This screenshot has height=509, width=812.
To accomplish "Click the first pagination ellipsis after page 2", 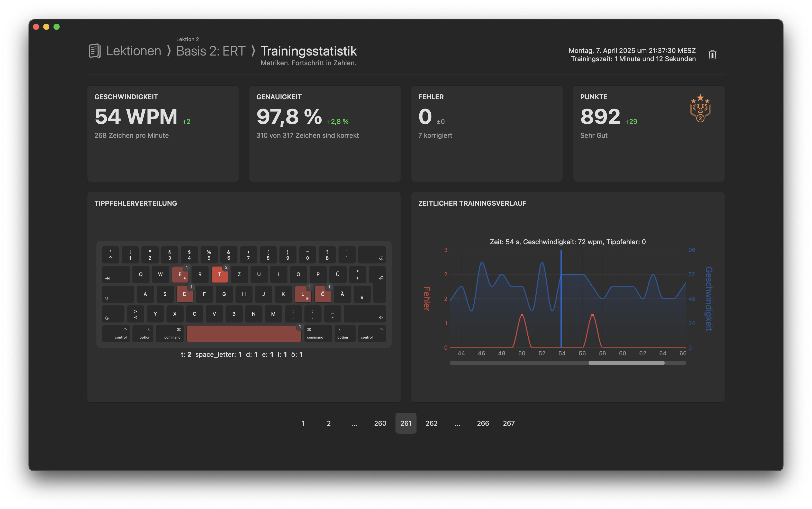I will tap(355, 423).
